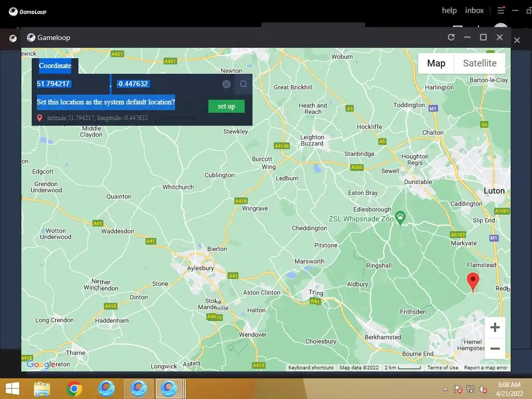Zoom in the map with plus button
532x399 pixels.
click(x=495, y=327)
